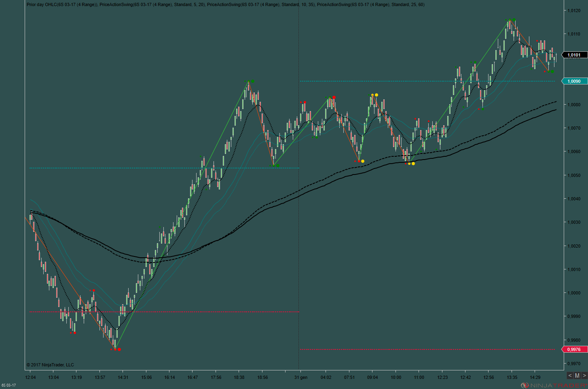Click the '13:19' time axis label

click(x=76, y=377)
